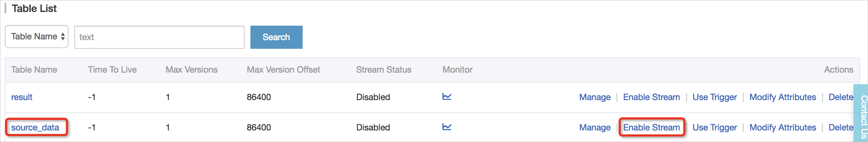Image resolution: width=868 pixels, height=142 pixels.
Task: Open the result table link
Action: click(22, 97)
